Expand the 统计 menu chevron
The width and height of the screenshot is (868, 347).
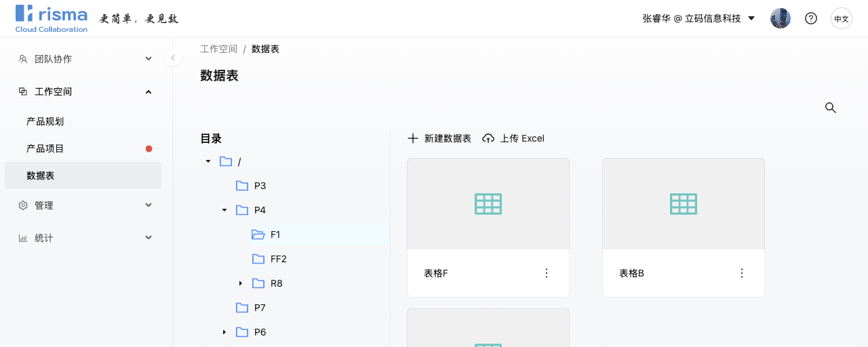coord(149,238)
